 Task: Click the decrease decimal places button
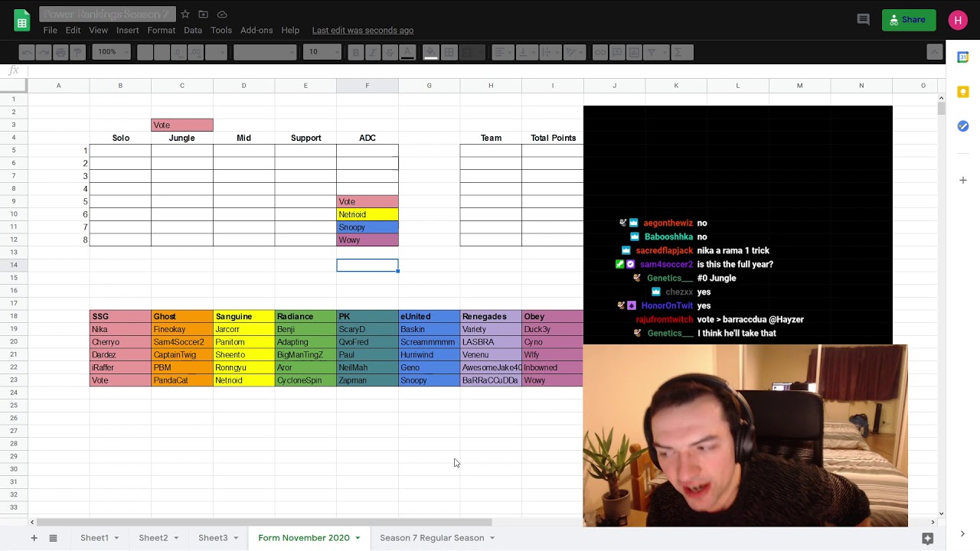(x=178, y=52)
